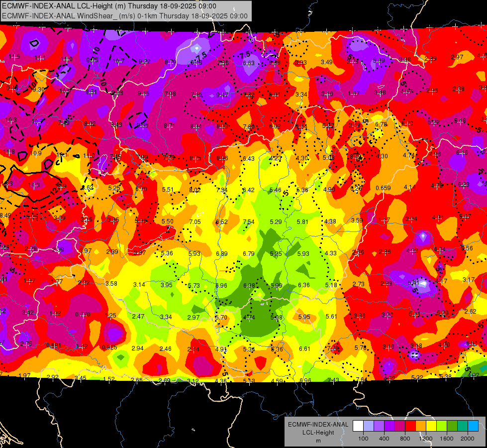Image resolution: width=487 pixels, height=448 pixels.
Task: Click the grid value 3.14
Action: point(139,284)
